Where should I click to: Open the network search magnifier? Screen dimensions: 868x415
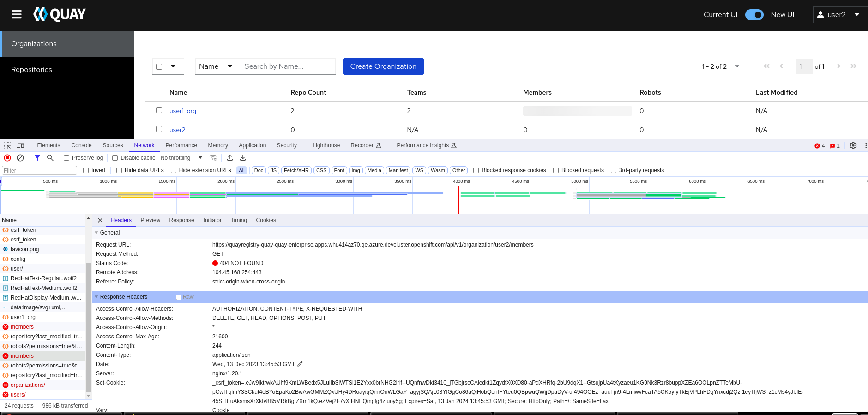(50, 158)
